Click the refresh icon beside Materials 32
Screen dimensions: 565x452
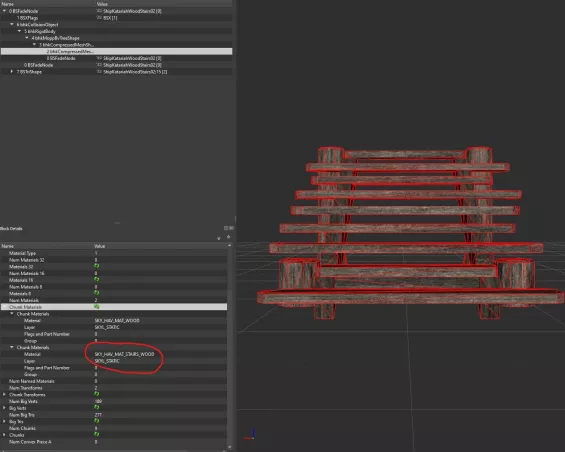tap(97, 266)
